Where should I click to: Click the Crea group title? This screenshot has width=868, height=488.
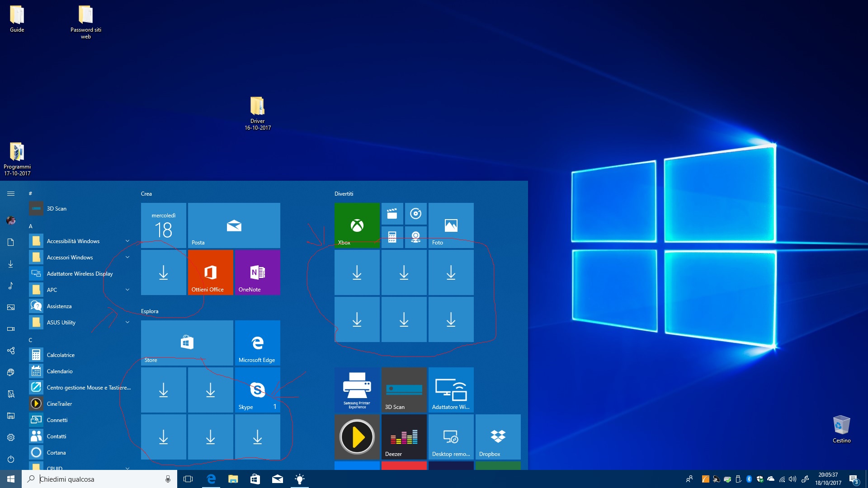[146, 194]
